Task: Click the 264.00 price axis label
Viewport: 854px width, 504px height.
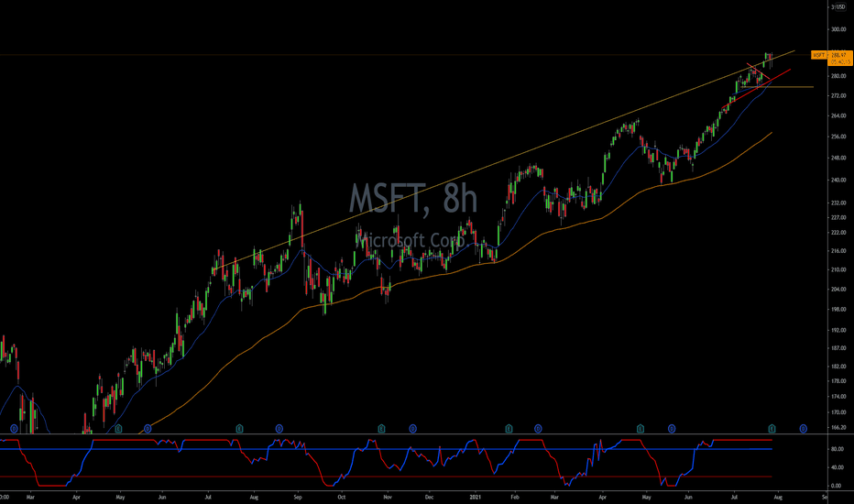Action: tap(838, 116)
